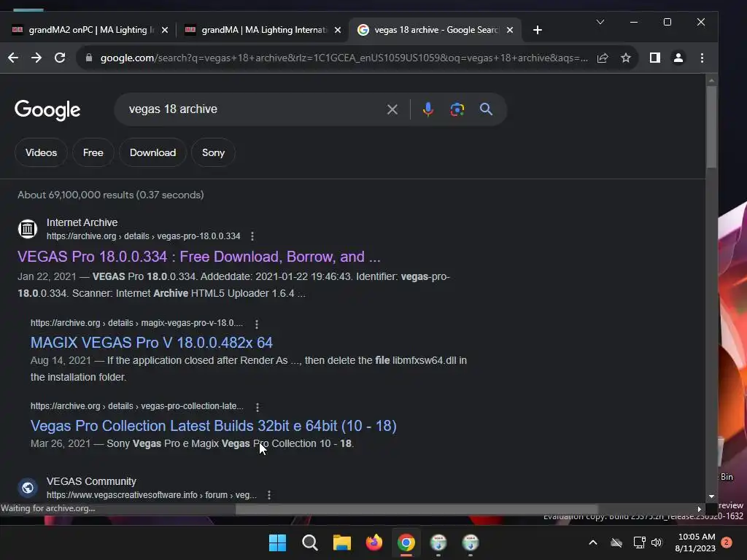Share this page using the share icon

602,58
